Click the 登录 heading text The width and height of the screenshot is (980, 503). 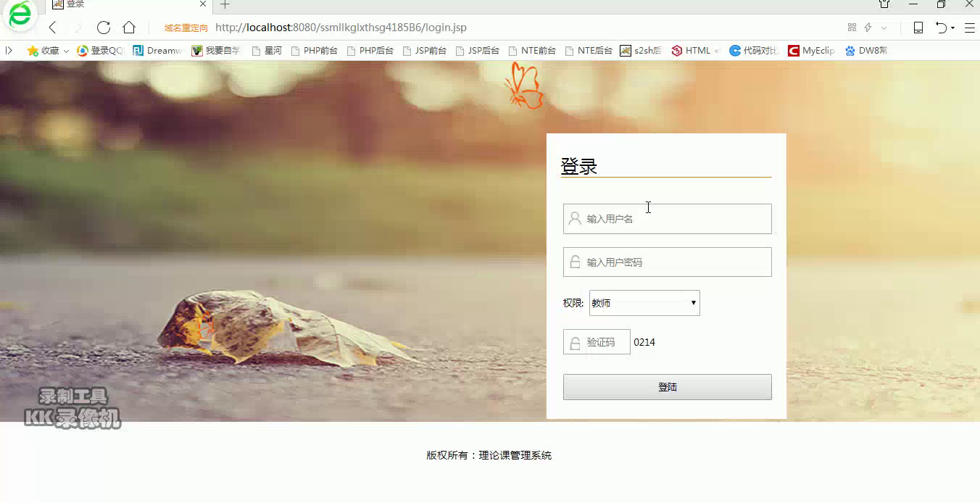point(578,166)
